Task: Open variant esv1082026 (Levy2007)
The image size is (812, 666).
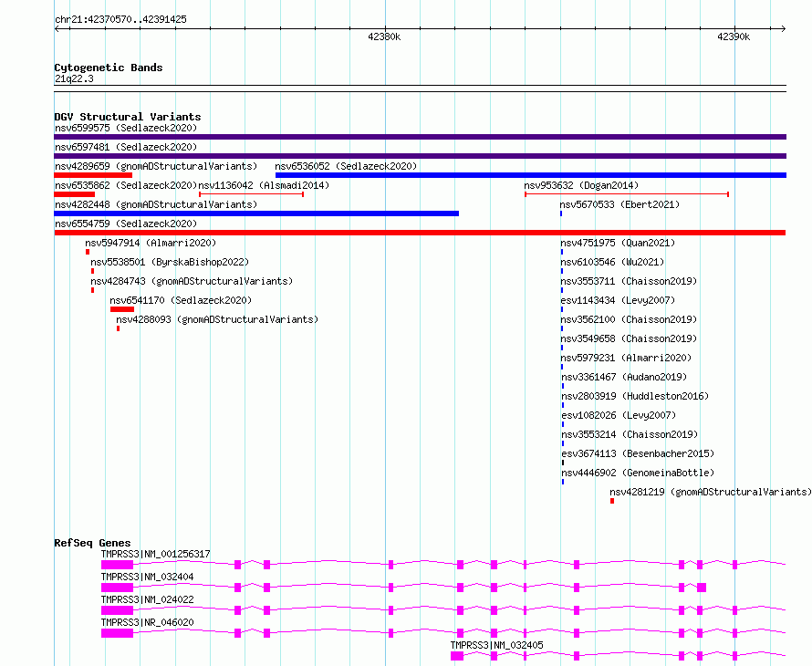Action: point(619,415)
